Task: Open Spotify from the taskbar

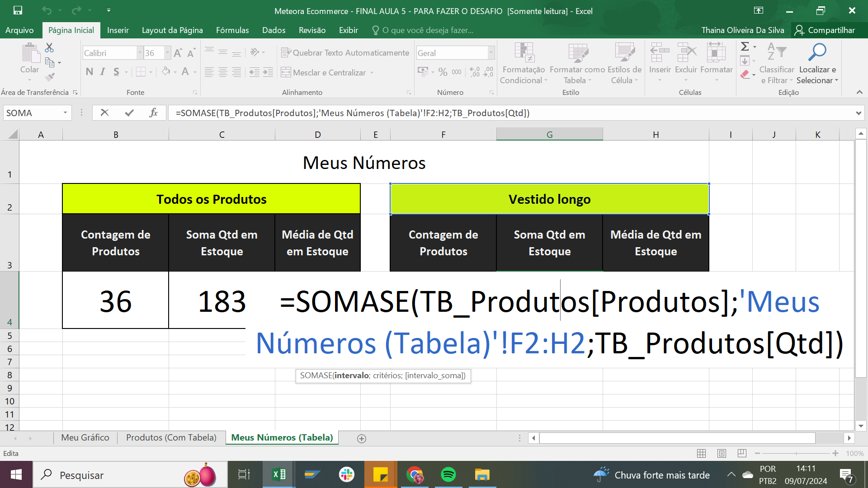Action: 448,474
